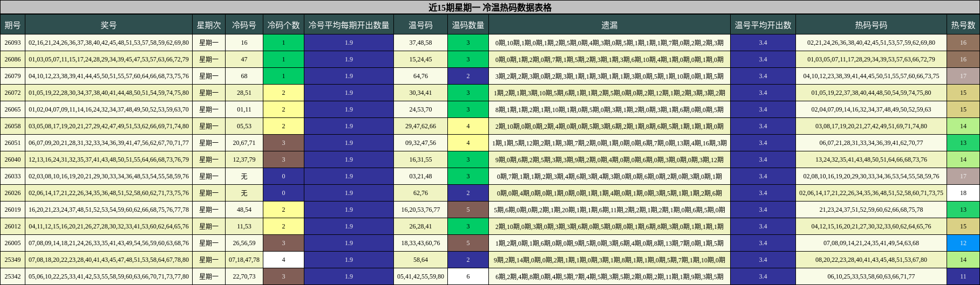Viewport: 980px width, 285px height.
Task: Click white hot count cell 18
Action: click(x=963, y=193)
